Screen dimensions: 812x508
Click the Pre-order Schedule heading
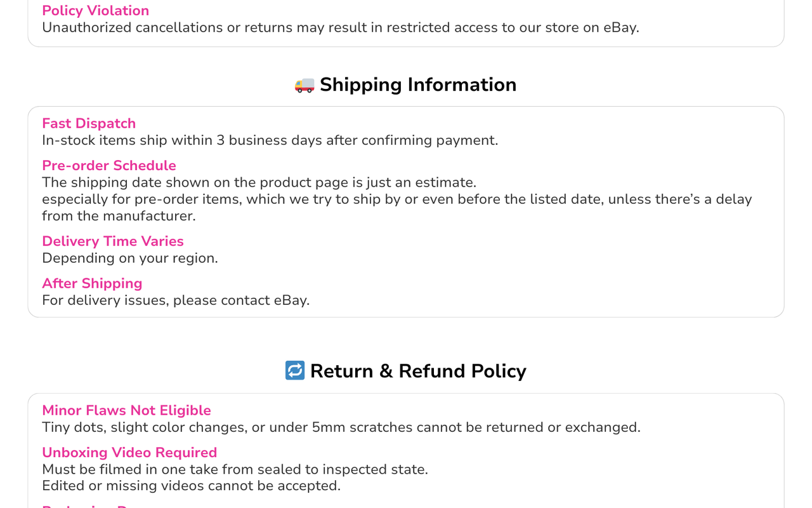click(x=109, y=165)
